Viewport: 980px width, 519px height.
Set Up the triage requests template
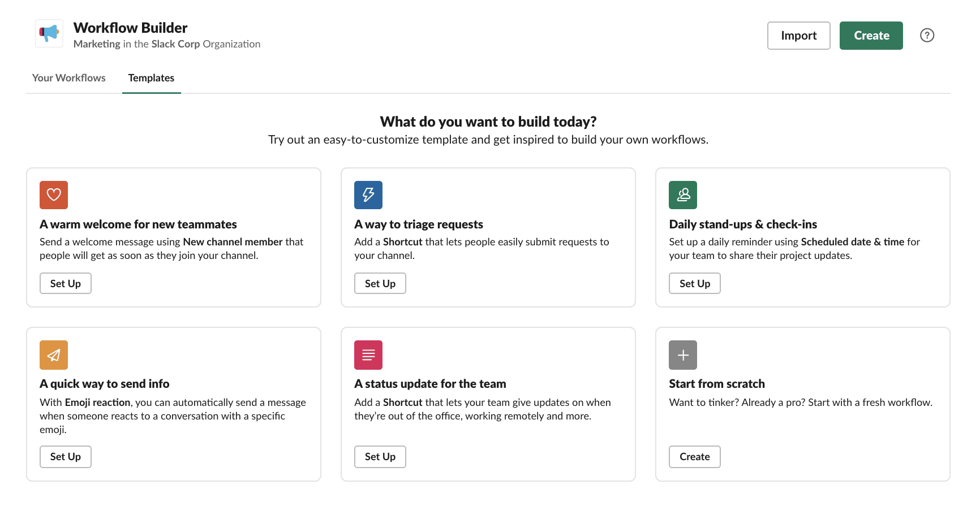coord(380,283)
